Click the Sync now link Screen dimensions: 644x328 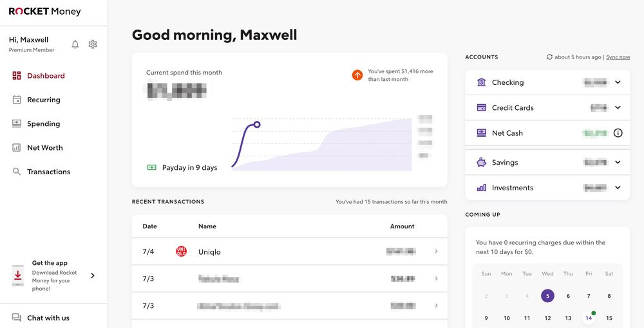(618, 57)
